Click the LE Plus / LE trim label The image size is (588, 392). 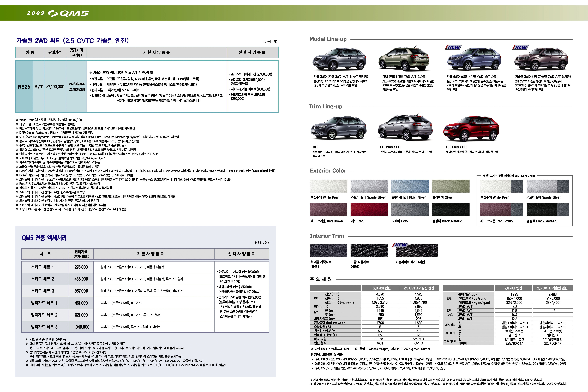pyautogui.click(x=390, y=147)
